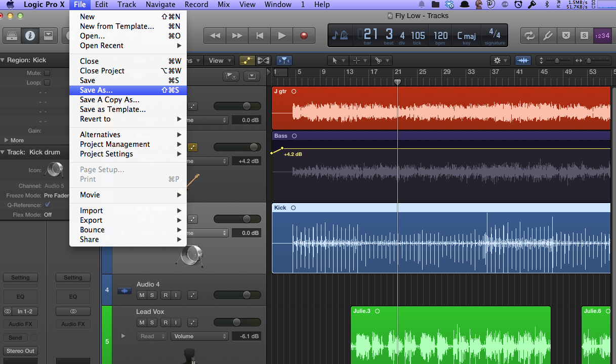Expand the More disclosure triangle
Image resolution: width=616 pixels, height=364 pixels.
7,140
